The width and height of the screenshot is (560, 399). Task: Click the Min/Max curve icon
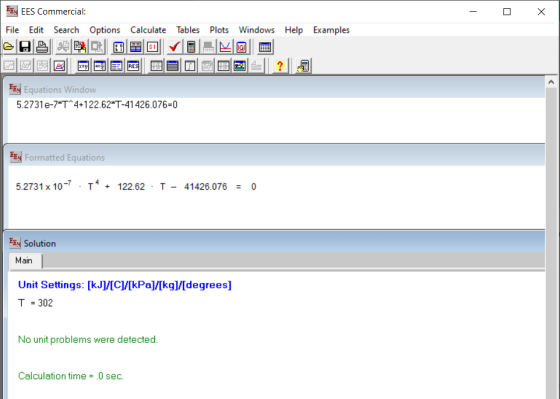[x=225, y=47]
